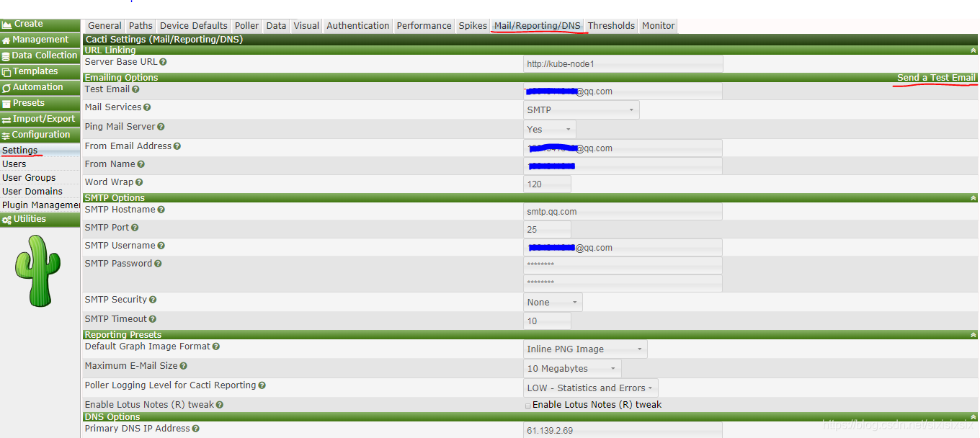Collapse the DNS Options section
Screen dimensions: 980x438
click(974, 417)
